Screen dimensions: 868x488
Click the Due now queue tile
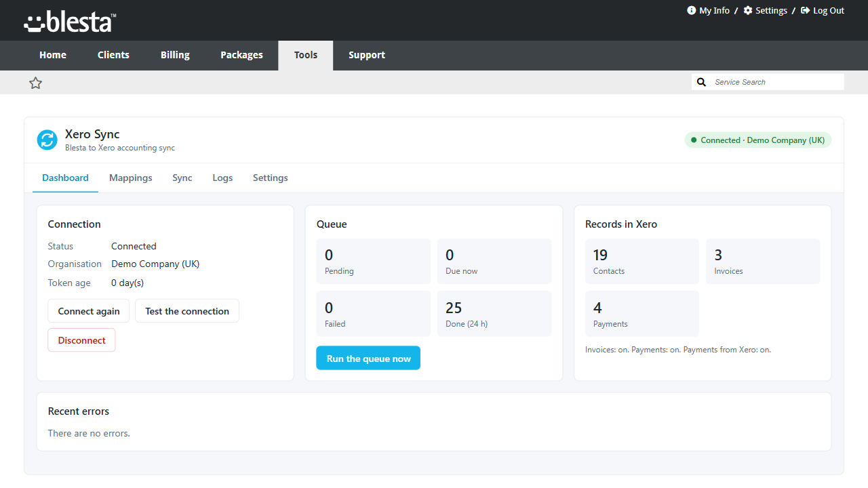[x=494, y=261]
